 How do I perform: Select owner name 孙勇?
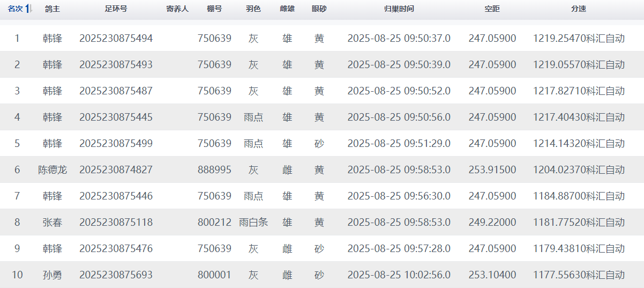coord(52,275)
